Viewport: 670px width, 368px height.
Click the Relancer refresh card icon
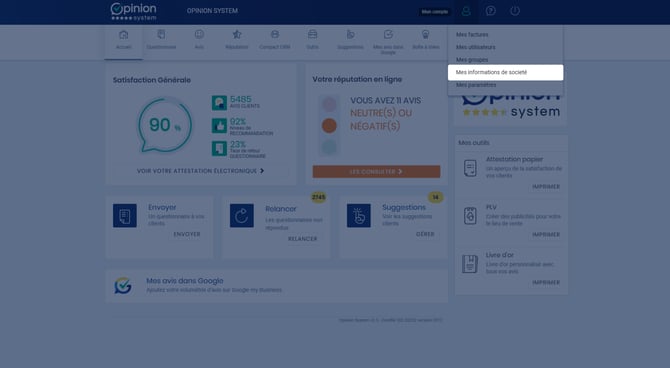click(x=242, y=215)
